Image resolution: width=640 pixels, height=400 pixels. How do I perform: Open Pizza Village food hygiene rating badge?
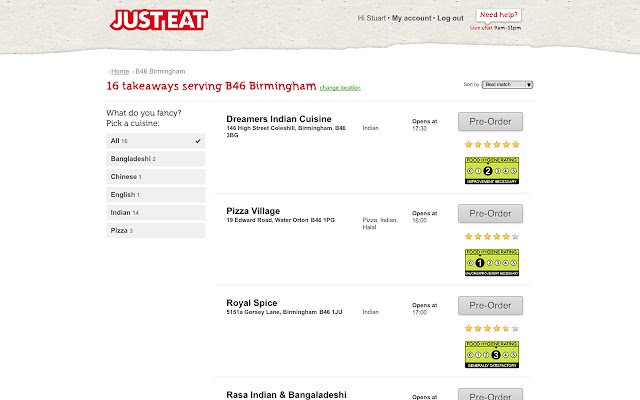[492, 262]
